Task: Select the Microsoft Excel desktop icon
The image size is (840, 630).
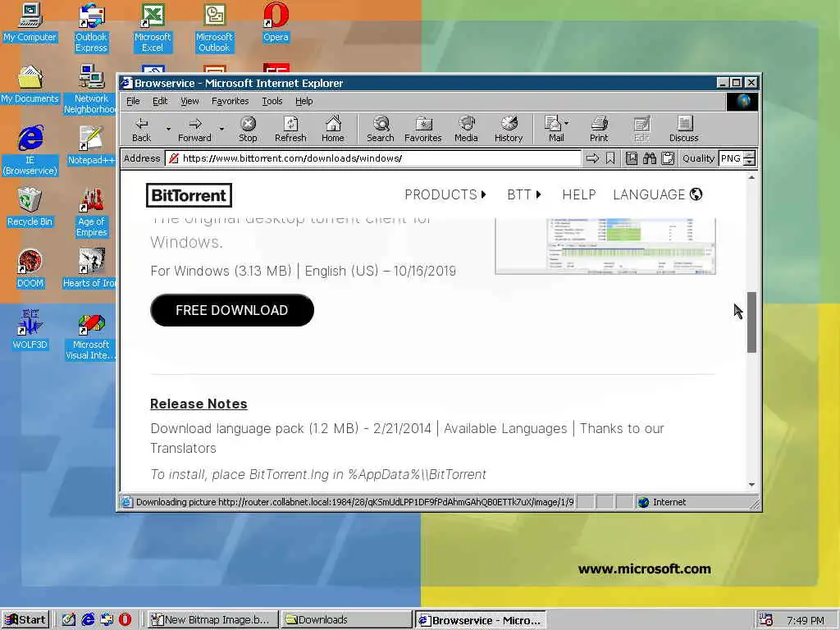Action: [x=153, y=28]
